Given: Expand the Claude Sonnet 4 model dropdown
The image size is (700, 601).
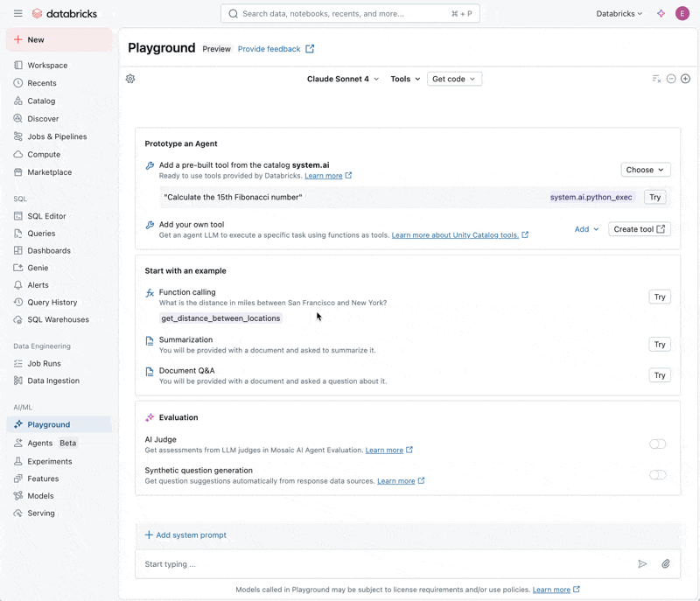Looking at the screenshot, I should tap(343, 79).
